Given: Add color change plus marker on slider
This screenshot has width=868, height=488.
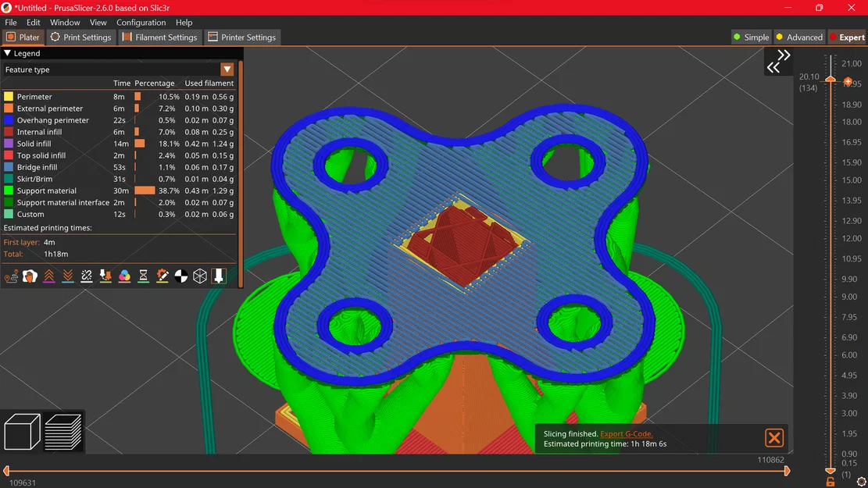Looking at the screenshot, I should (x=848, y=81).
